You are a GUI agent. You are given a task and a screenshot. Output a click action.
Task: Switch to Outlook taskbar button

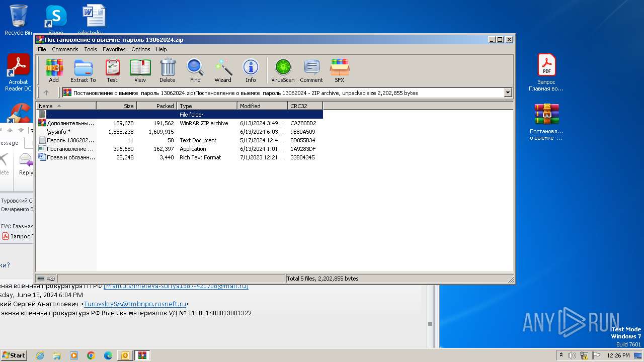pyautogui.click(x=125, y=355)
